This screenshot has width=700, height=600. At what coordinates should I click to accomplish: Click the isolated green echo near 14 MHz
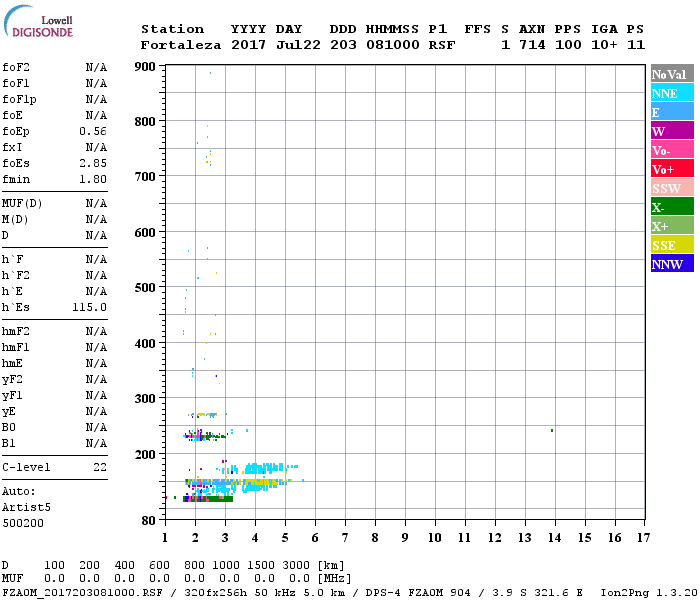pyautogui.click(x=552, y=431)
